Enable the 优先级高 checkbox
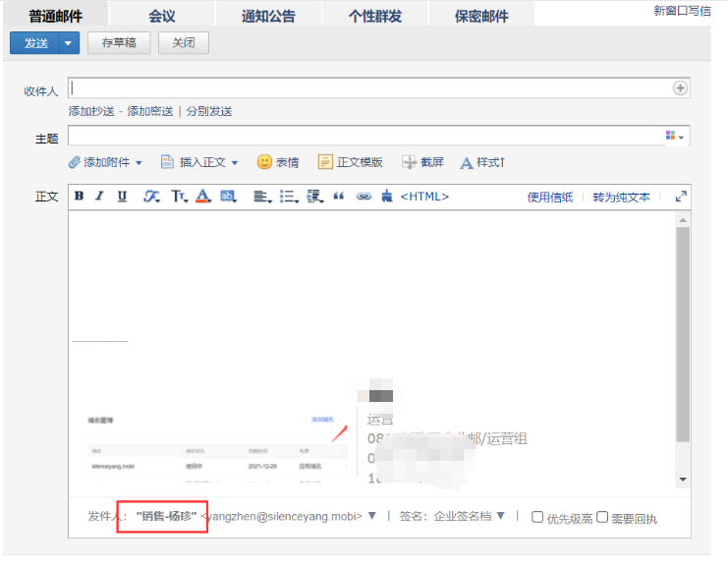Image resolution: width=728 pixels, height=570 pixels. pos(537,517)
